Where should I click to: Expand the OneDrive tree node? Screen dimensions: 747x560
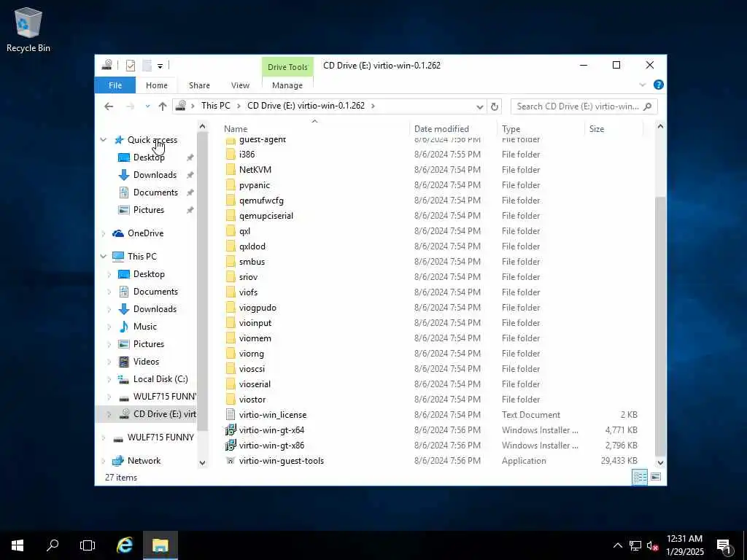(104, 233)
